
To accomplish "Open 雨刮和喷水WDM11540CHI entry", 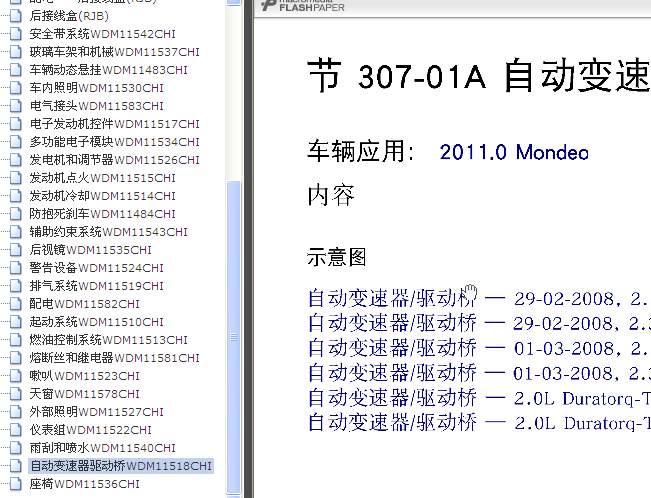I will pyautogui.click(x=103, y=448).
